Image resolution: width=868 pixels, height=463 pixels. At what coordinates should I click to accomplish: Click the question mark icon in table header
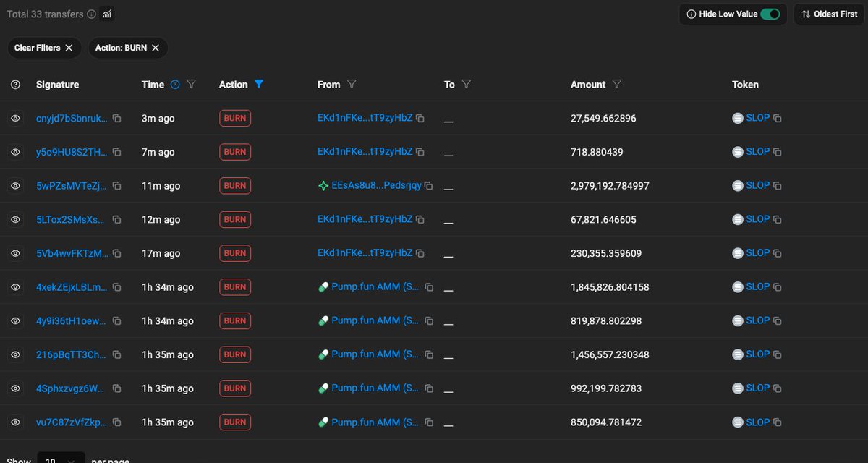(x=15, y=85)
